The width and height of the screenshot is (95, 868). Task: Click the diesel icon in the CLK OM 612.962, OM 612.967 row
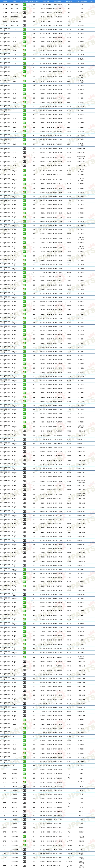click(x=25, y=157)
